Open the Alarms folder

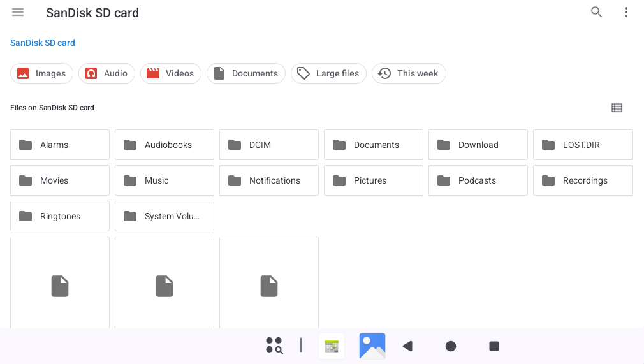pos(60,145)
